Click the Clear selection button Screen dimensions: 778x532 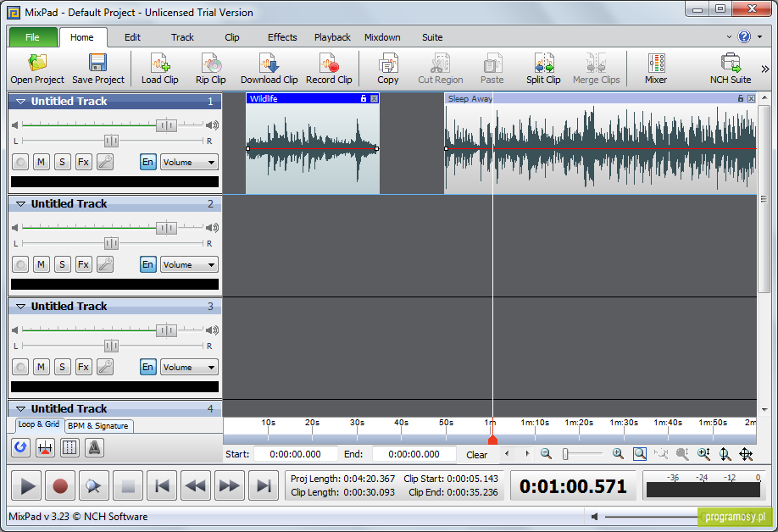coord(477,455)
